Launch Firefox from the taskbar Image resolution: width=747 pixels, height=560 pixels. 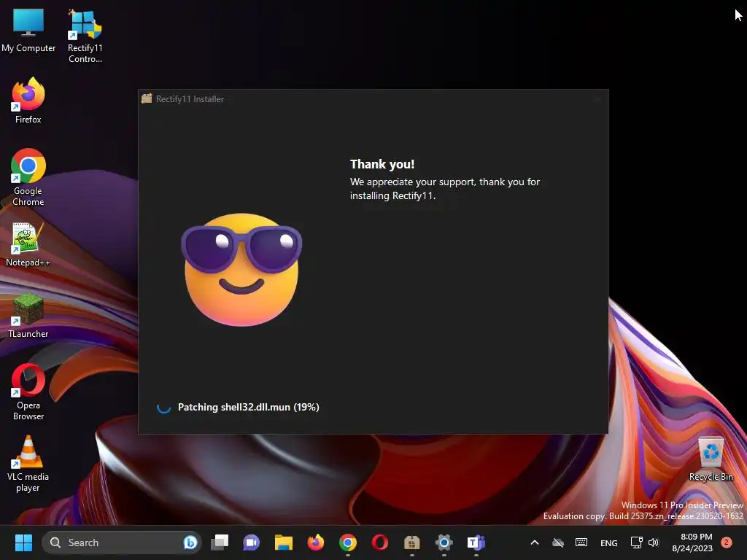point(315,542)
